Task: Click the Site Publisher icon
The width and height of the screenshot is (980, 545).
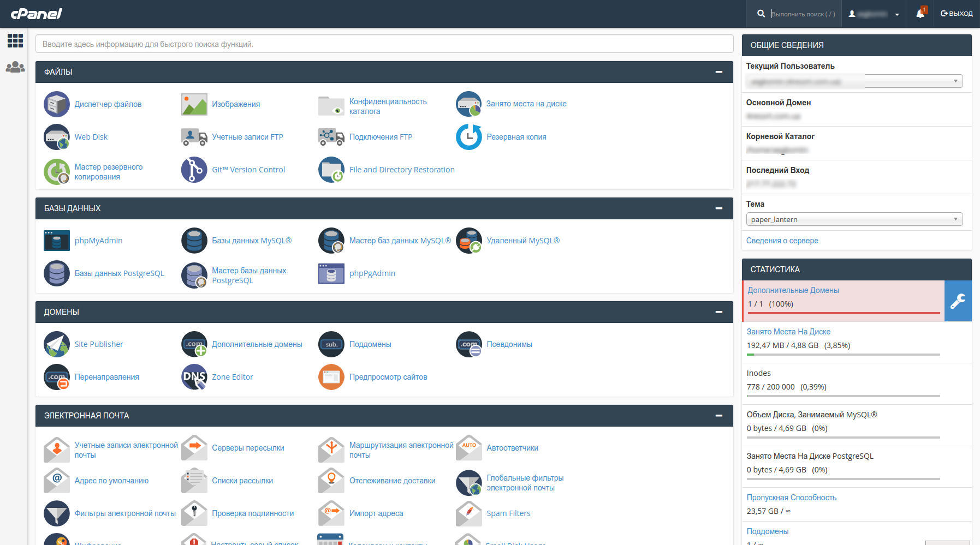Action: (x=57, y=344)
